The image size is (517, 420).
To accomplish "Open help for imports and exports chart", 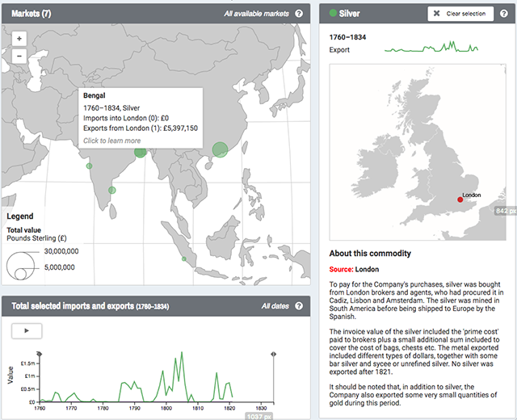I will click(x=299, y=306).
